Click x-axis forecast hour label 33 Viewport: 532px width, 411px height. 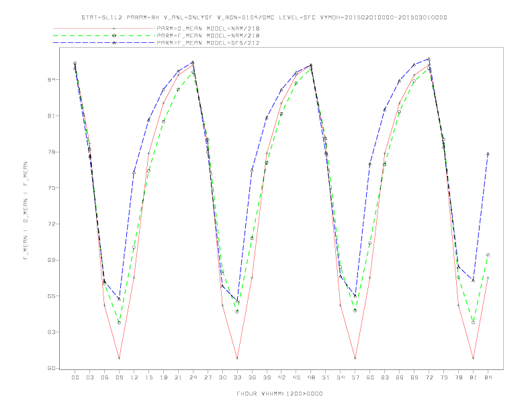[237, 377]
